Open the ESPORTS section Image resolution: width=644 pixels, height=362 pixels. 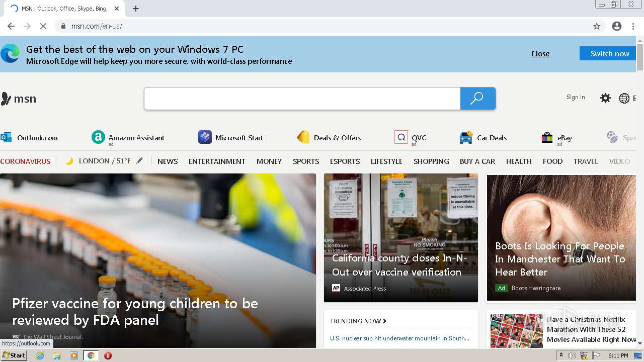pos(345,161)
